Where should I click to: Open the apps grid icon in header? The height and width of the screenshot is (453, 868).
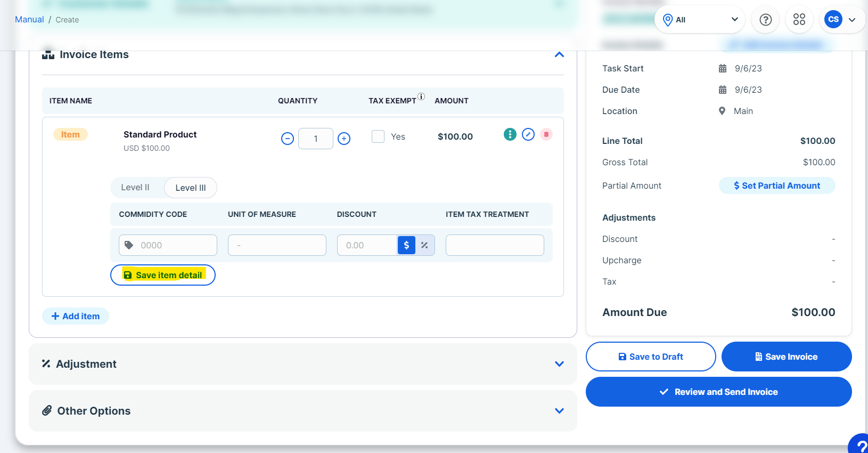tap(799, 20)
